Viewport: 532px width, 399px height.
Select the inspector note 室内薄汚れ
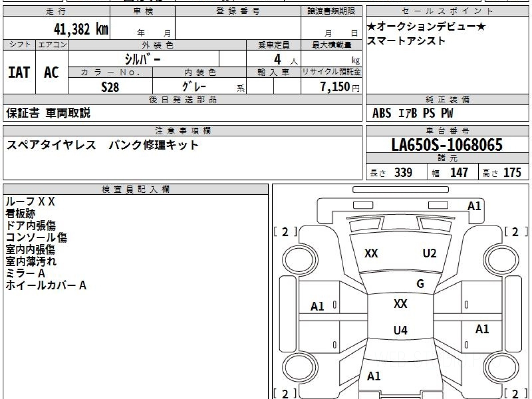point(31,262)
